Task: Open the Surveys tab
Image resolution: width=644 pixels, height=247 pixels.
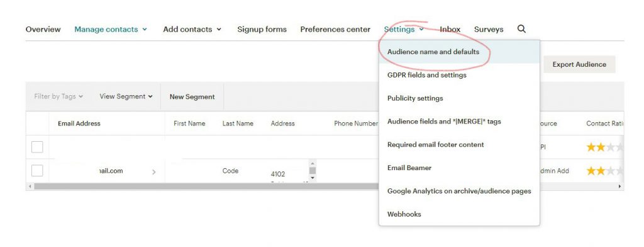Action: point(488,29)
